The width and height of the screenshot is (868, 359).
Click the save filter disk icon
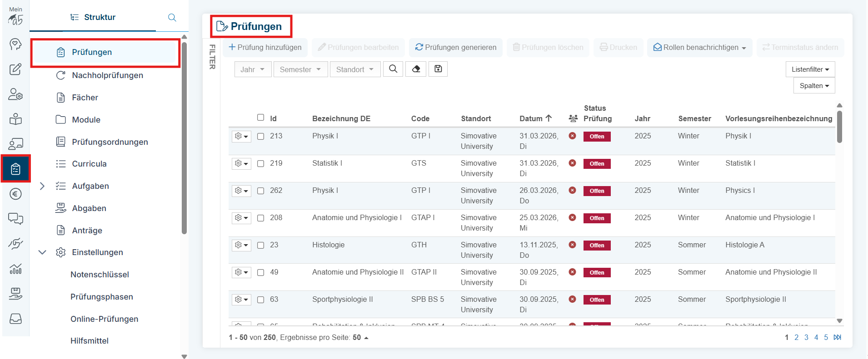tap(438, 69)
